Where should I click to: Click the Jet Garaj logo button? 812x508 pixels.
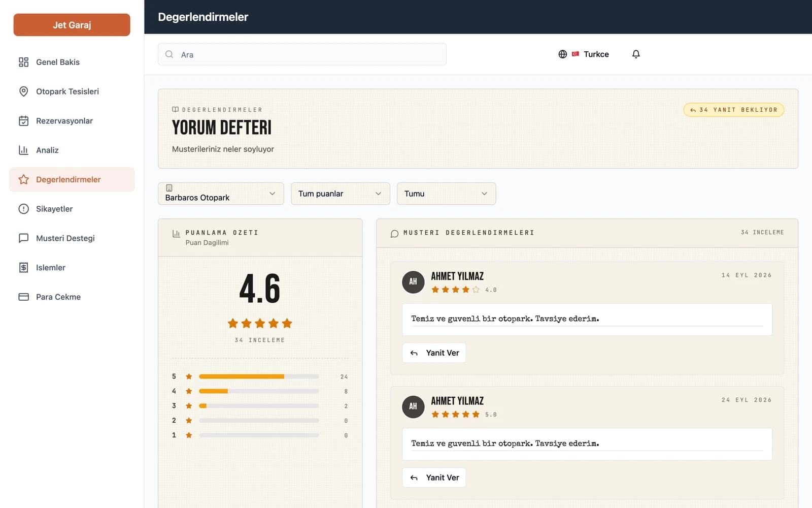[72, 25]
